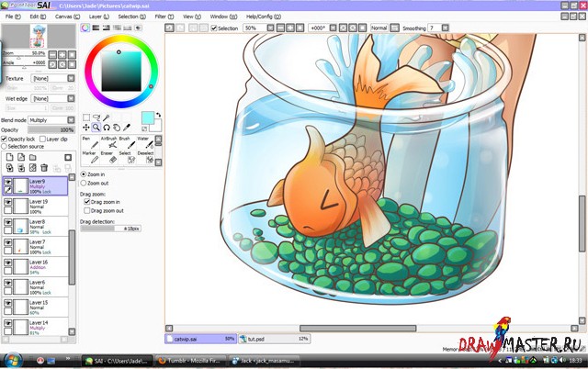Select the Selection source radio button
This screenshot has width=588, height=369.
(5, 147)
